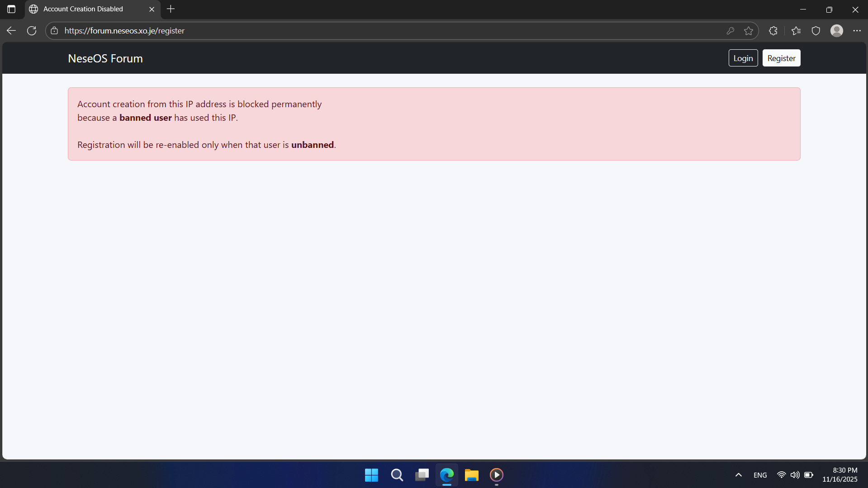Click the address bar URL field

tap(362, 31)
